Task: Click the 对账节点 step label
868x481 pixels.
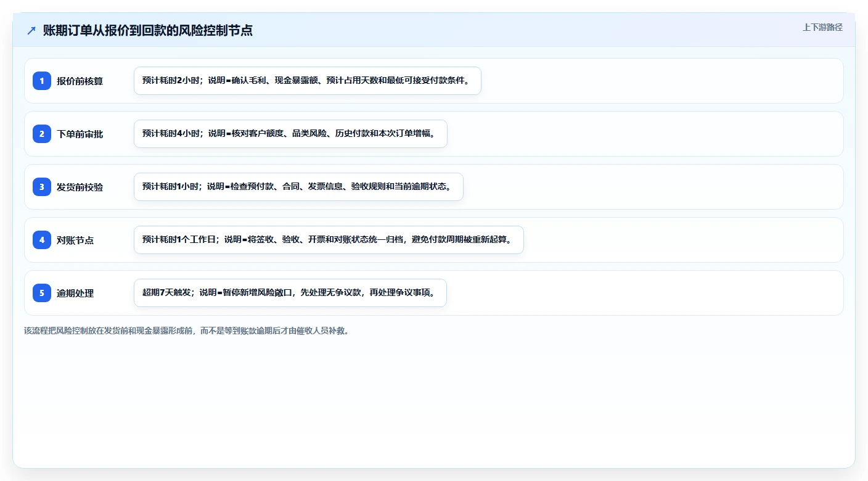Action: [75, 240]
